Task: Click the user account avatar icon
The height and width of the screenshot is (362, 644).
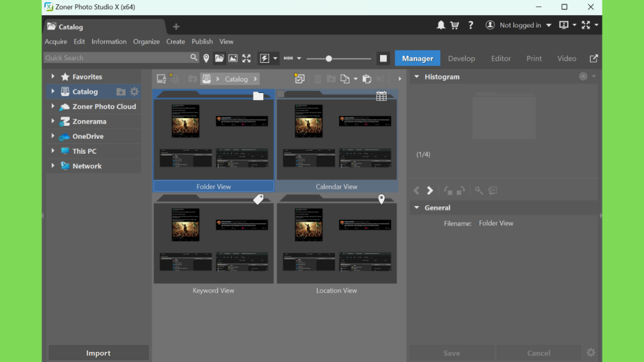Action: tap(489, 25)
